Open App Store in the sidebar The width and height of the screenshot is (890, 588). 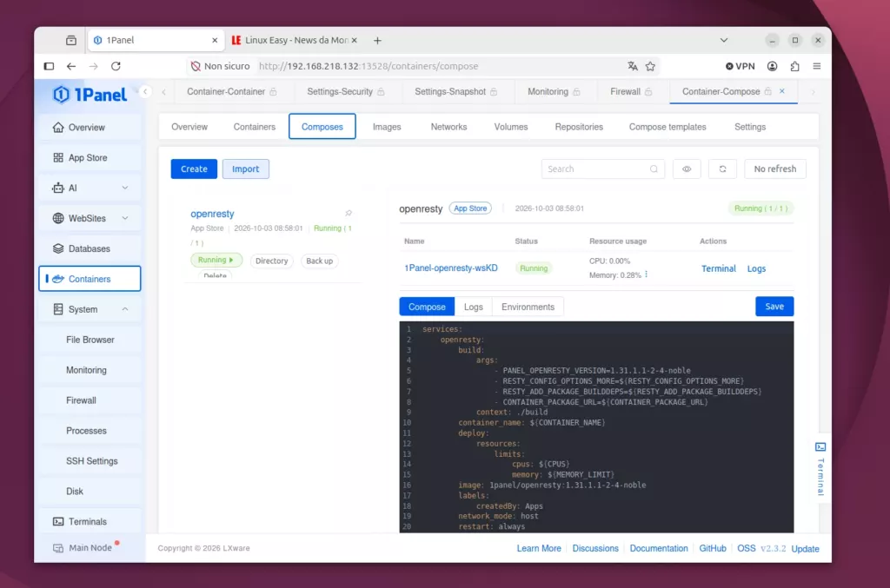[90, 157]
